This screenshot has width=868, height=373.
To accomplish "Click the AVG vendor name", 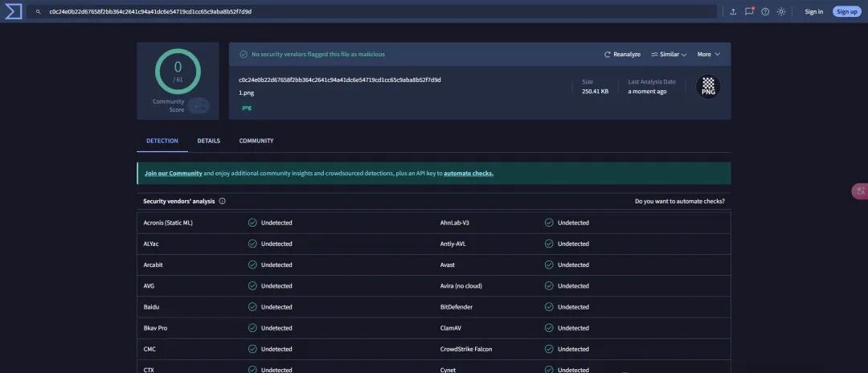I will tap(149, 286).
